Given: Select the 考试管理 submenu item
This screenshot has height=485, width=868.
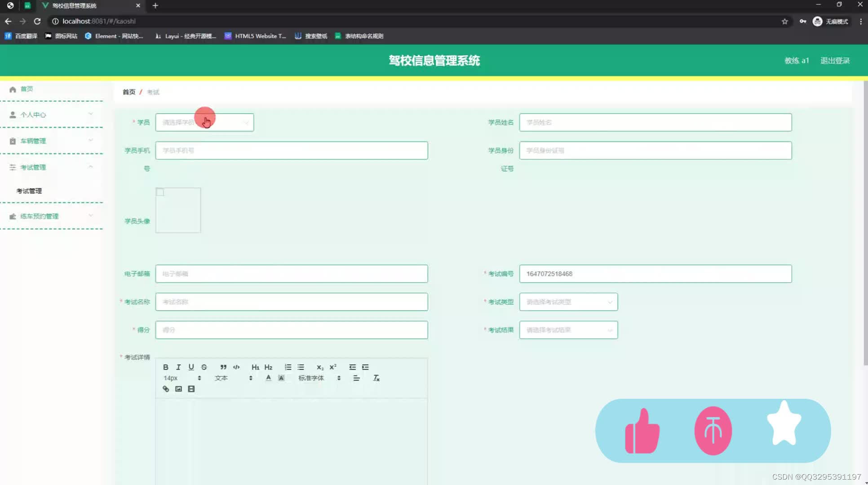Looking at the screenshot, I should pyautogui.click(x=29, y=191).
